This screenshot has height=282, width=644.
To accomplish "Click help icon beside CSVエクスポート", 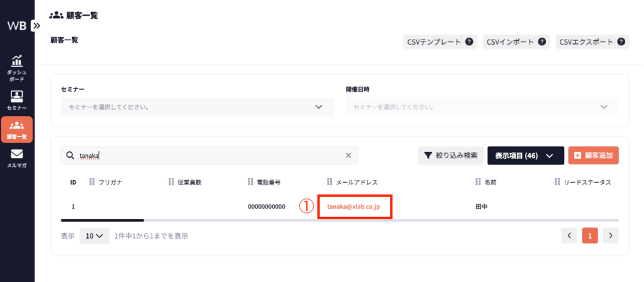I will click(x=621, y=42).
